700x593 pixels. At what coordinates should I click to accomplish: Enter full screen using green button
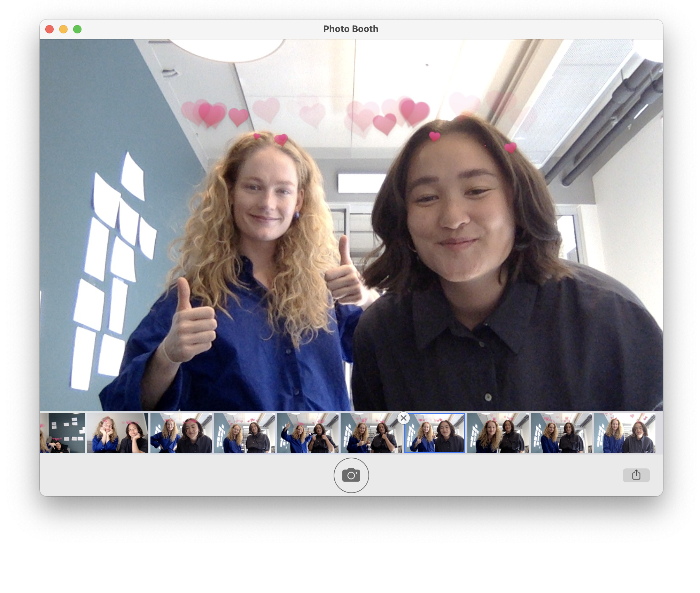tap(77, 29)
